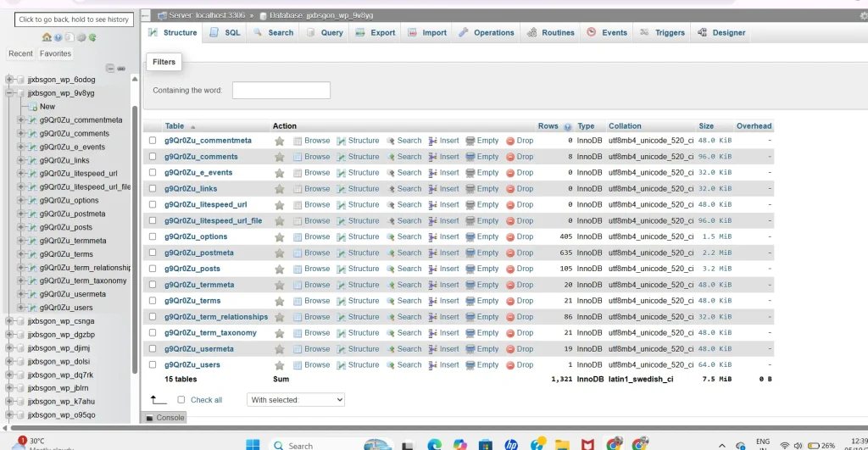Favorite the g9Qr0Zu_users table star
Viewport: 868px width, 450px height.
pyautogui.click(x=280, y=365)
